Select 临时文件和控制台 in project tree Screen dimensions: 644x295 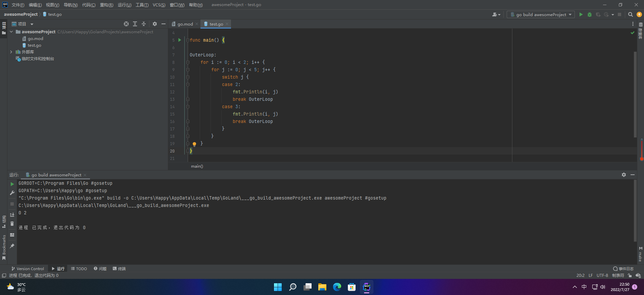(x=38, y=59)
